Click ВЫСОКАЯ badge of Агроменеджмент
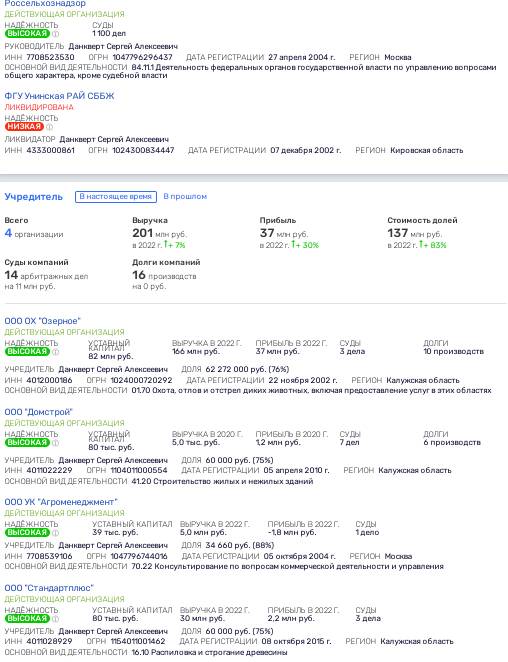Screen dimensions: 508x662 [x=27, y=533]
